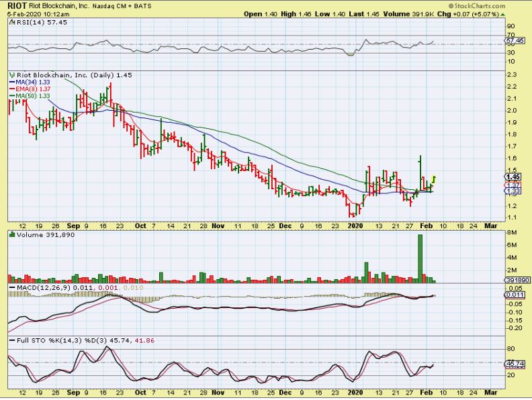The height and width of the screenshot is (400, 532).
Task: Click the 5-Feb-2020 10:12am timestamp
Action: click(x=38, y=14)
